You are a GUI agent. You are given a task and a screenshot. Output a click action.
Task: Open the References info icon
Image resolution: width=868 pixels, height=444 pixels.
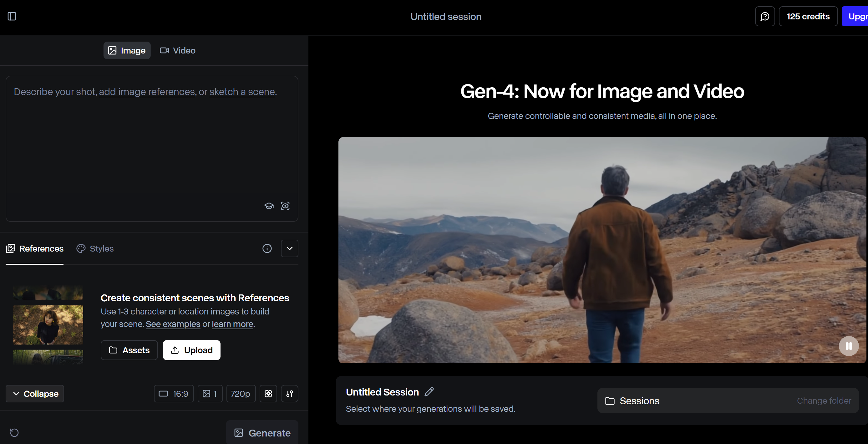point(267,248)
